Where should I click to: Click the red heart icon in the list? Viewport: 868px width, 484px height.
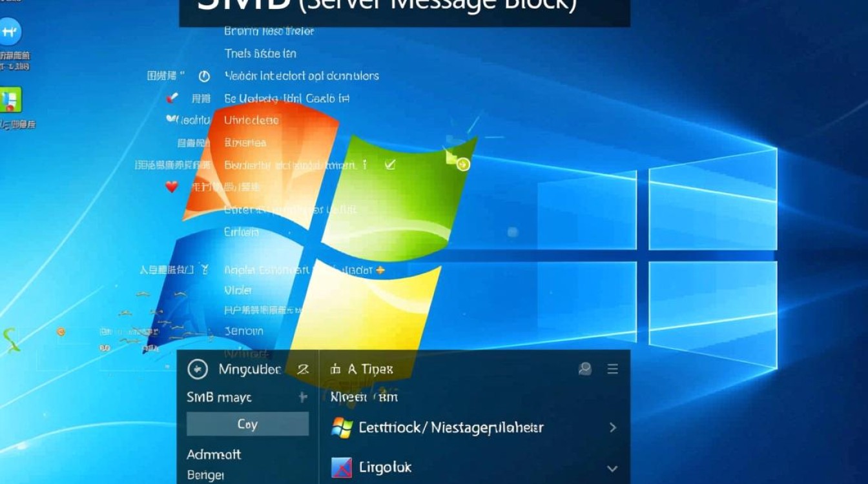[171, 187]
